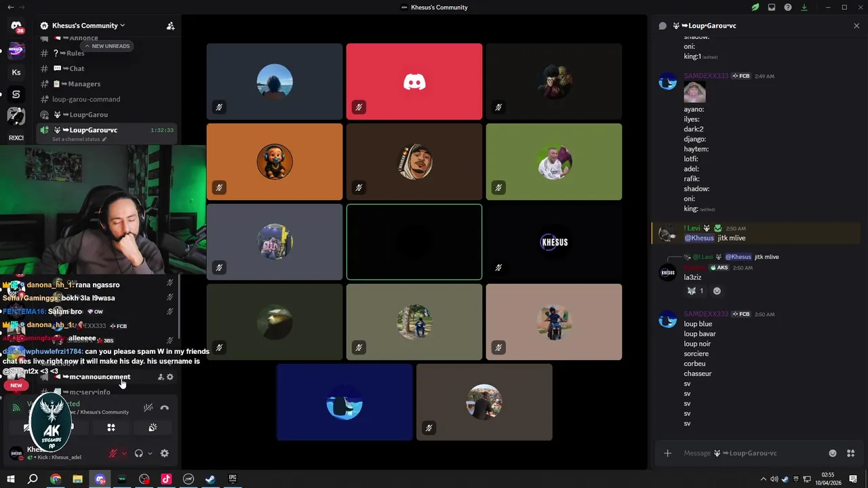The image size is (868, 488).
Task: Open the Rules text channel
Action: pos(107,53)
